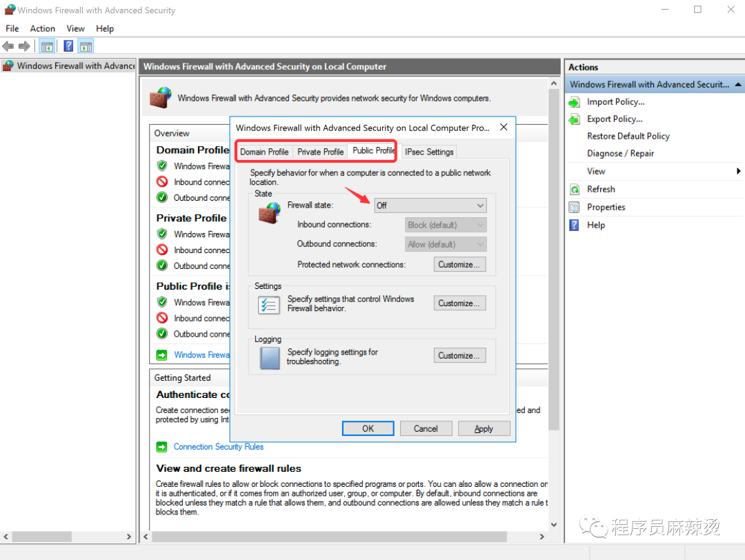The height and width of the screenshot is (560, 745).
Task: Click the center pane scroll down arrow
Action: pos(553,525)
